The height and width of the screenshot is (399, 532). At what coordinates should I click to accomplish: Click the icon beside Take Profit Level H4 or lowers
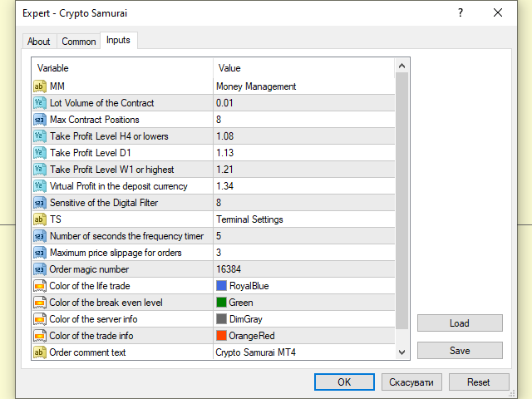40,136
